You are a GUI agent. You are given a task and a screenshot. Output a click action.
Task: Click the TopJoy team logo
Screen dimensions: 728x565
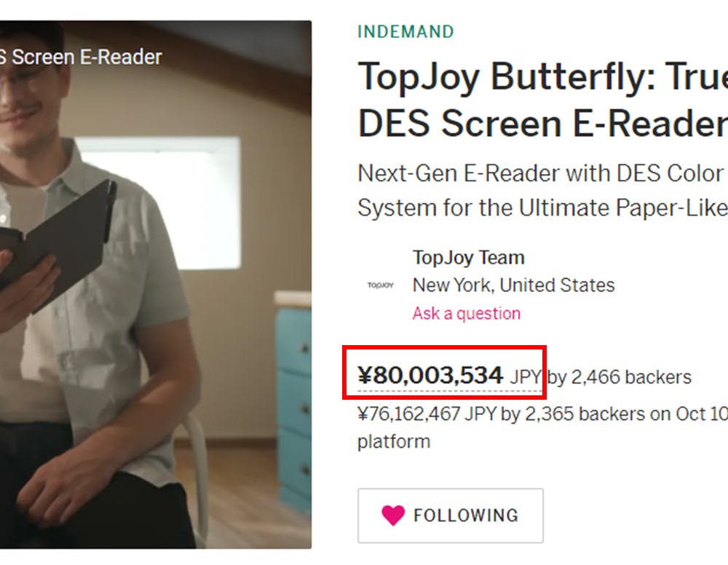pos(380,285)
